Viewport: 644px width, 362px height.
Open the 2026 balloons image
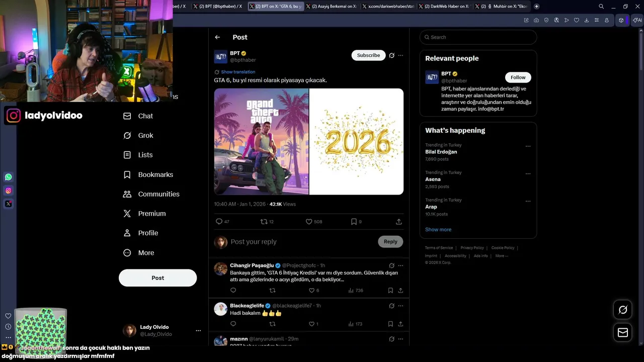pos(356,141)
